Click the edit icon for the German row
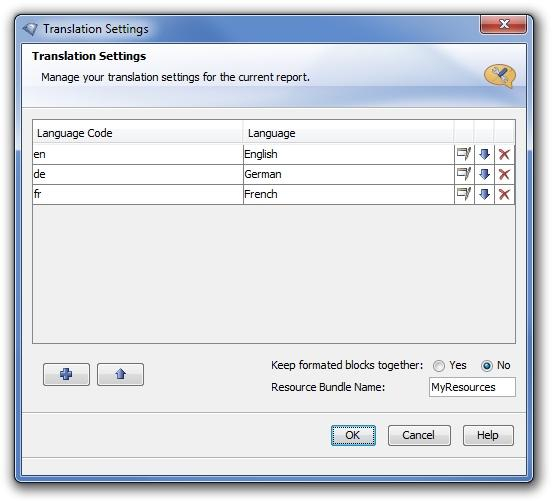 pyautogui.click(x=464, y=174)
